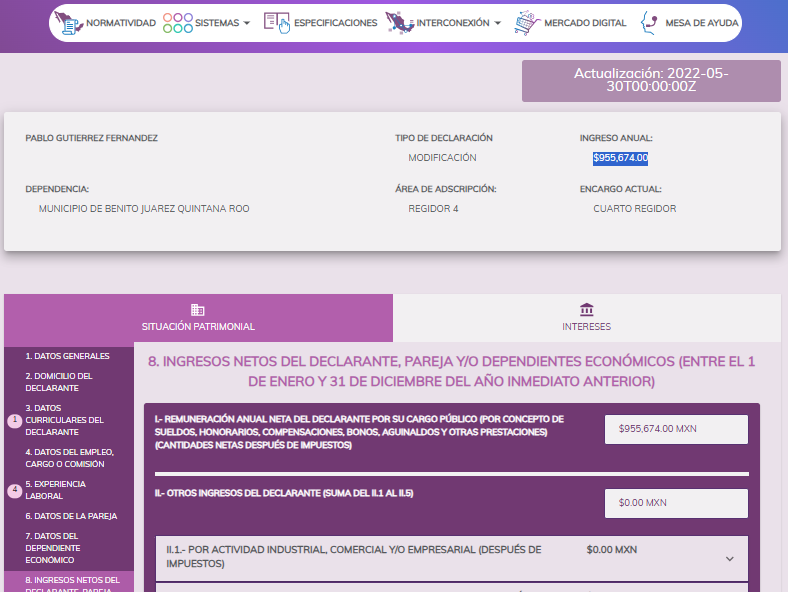
Task: Click the Interconexión Mexico map icon
Action: click(x=399, y=22)
